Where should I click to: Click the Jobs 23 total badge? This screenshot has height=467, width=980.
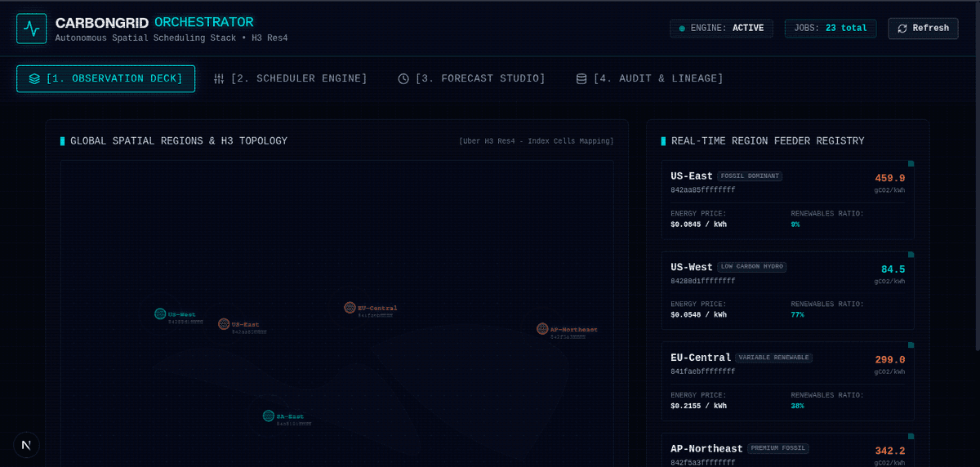831,29
